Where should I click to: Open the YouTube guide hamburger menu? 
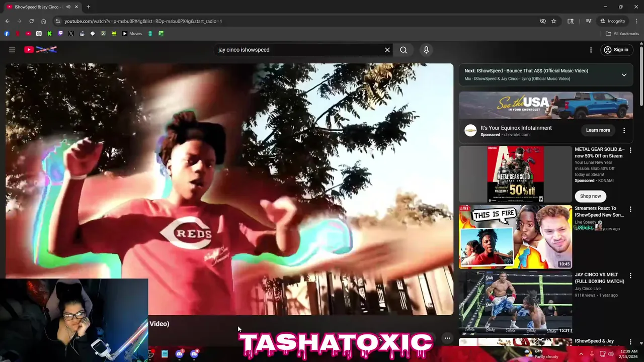[x=12, y=50]
